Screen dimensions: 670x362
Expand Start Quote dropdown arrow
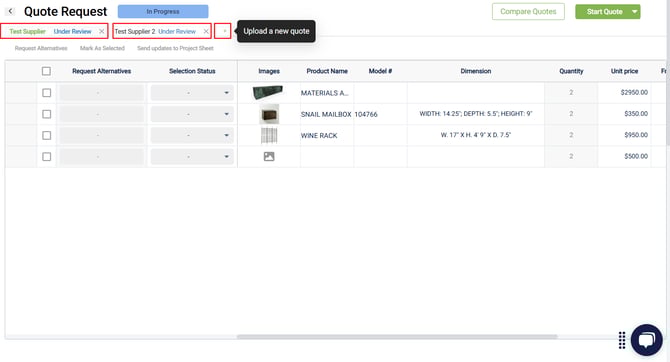(635, 12)
